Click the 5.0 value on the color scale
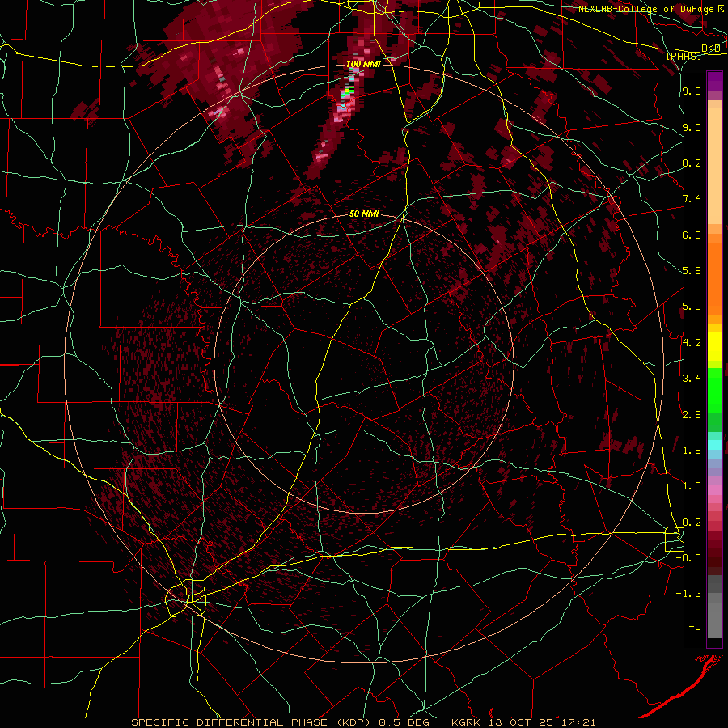 click(x=692, y=307)
